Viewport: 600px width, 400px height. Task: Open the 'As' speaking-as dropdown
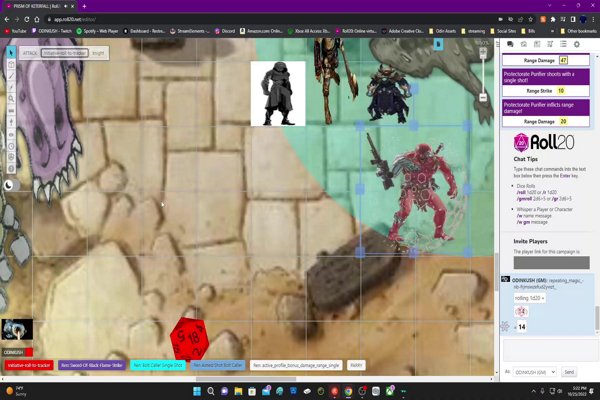point(535,372)
